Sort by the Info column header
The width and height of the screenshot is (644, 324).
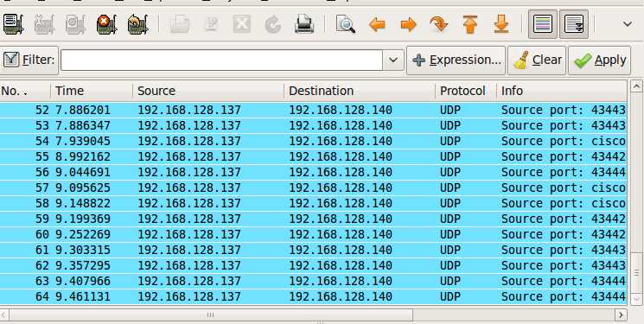pyautogui.click(x=562, y=91)
